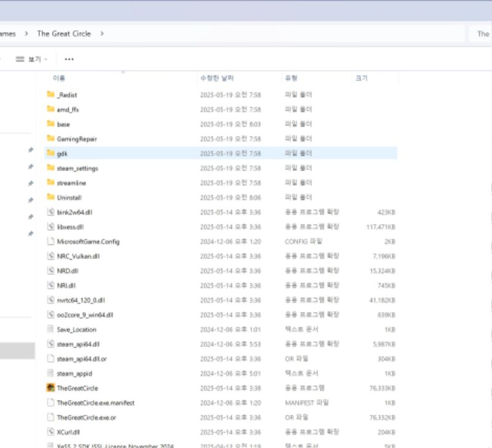This screenshot has width=492, height=448.
Task: Click the TheGreatCircle.exe.or file name
Action: (x=87, y=418)
